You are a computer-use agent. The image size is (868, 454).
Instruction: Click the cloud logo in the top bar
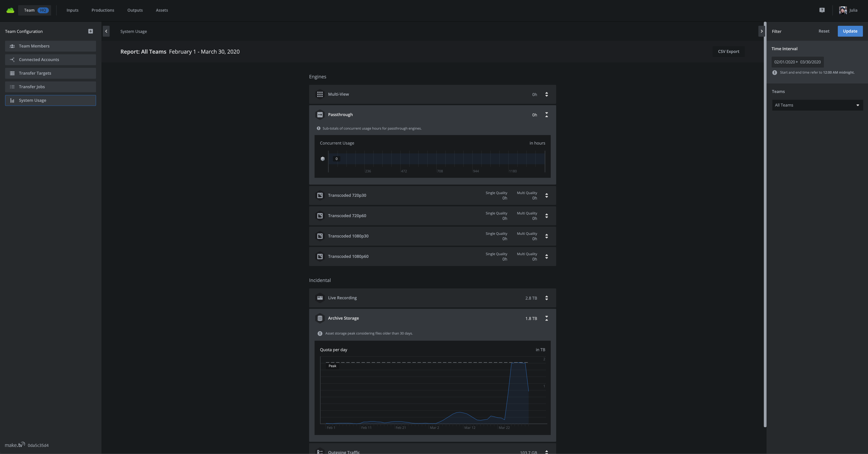pyautogui.click(x=10, y=10)
